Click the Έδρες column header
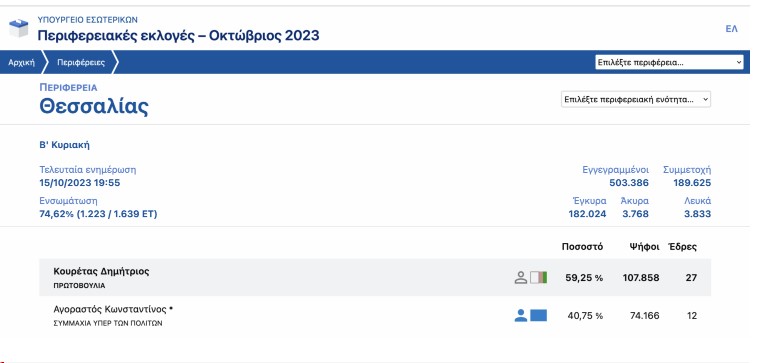Viewport: 761px width, 363px height. pos(682,247)
